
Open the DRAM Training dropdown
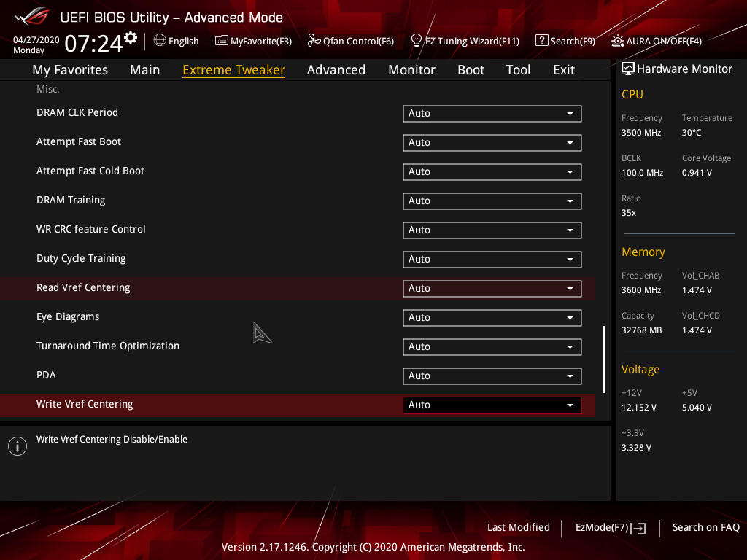492,201
